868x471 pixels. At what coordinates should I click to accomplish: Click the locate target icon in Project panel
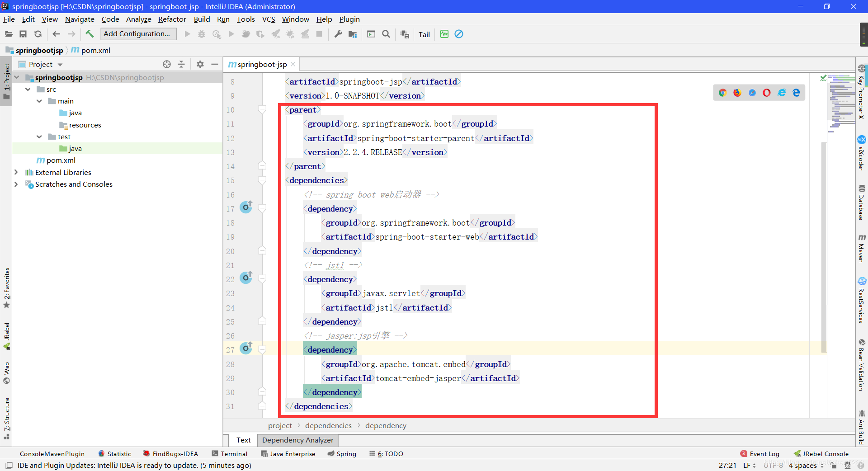click(167, 64)
